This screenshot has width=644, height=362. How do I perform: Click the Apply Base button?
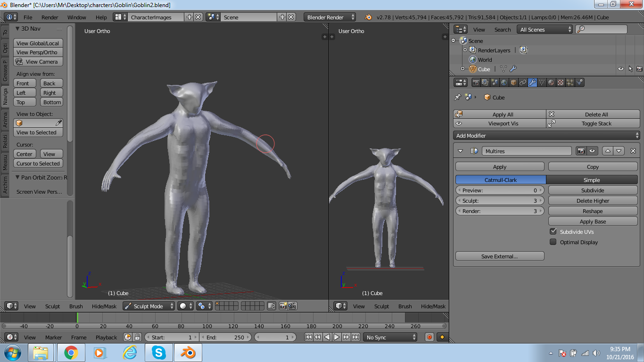[593, 222]
